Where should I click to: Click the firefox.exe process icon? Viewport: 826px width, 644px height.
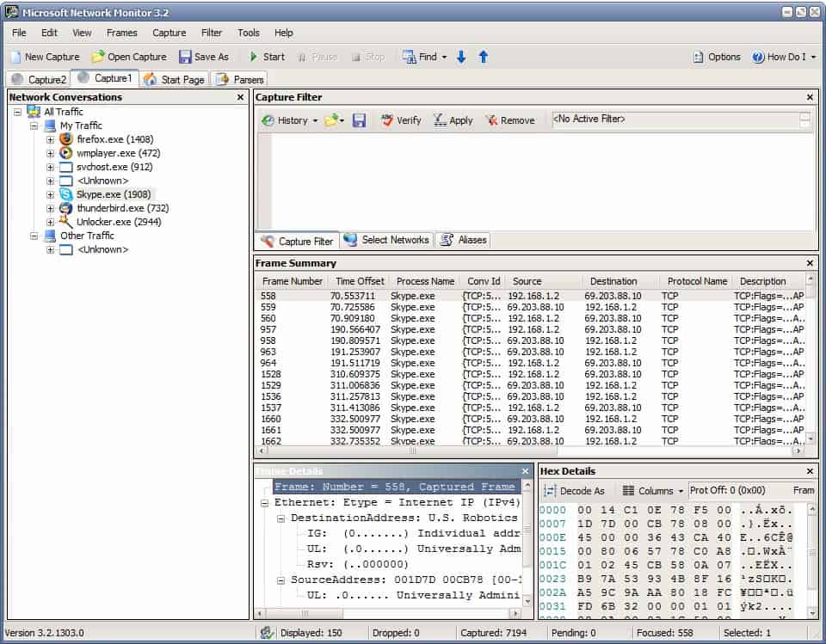66,139
